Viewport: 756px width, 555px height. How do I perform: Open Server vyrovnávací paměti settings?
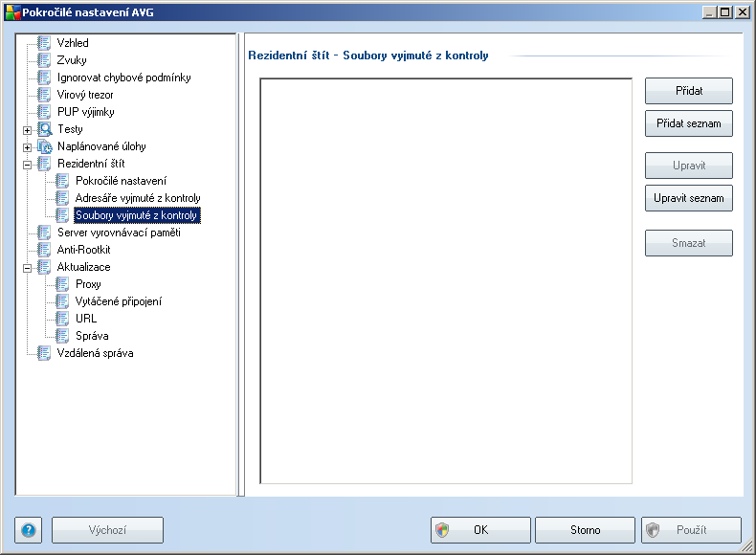[119, 233]
